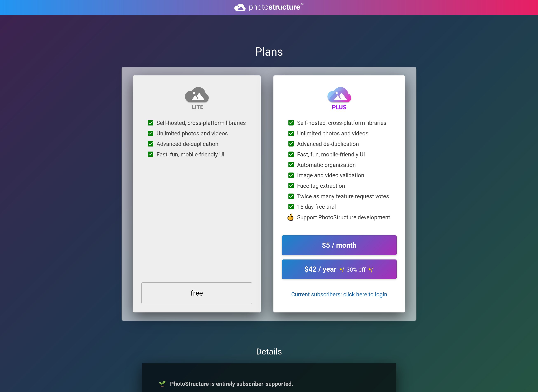Click the PhotoStructure header menu bar
The image size is (538, 392).
tap(269, 7)
